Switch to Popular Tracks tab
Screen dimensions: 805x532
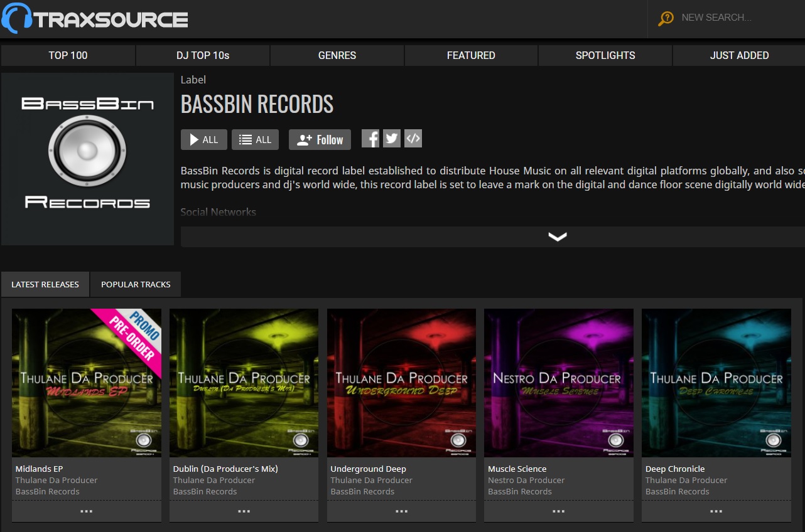point(136,284)
